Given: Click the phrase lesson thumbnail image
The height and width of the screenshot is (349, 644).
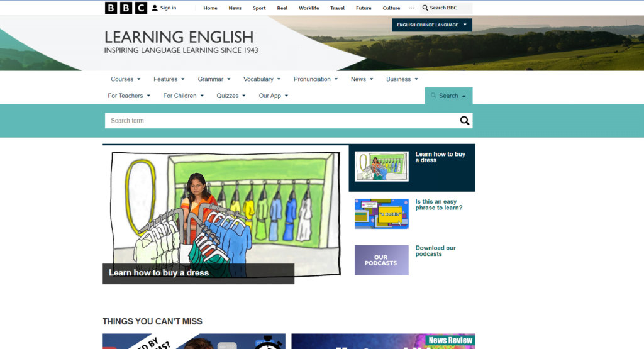Looking at the screenshot, I should [381, 214].
